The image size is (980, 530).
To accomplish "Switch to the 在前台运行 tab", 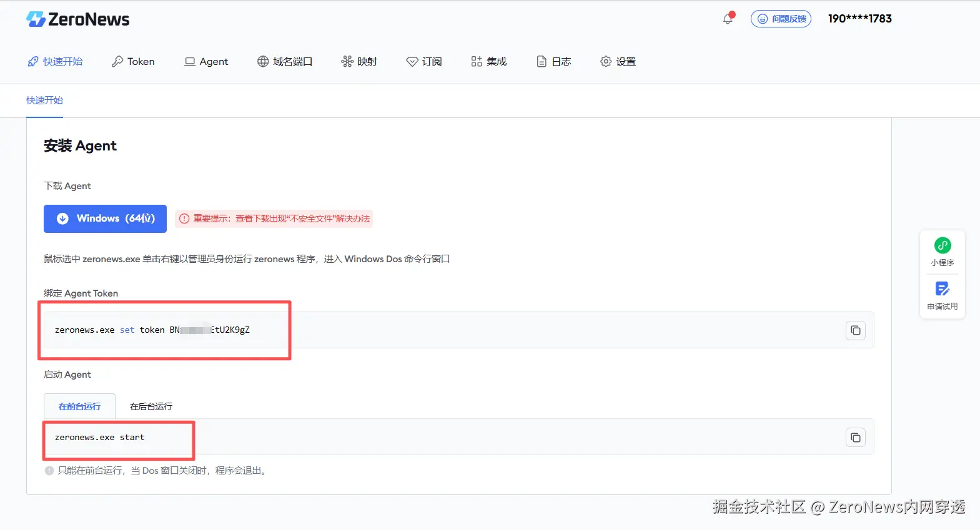I will [79, 406].
